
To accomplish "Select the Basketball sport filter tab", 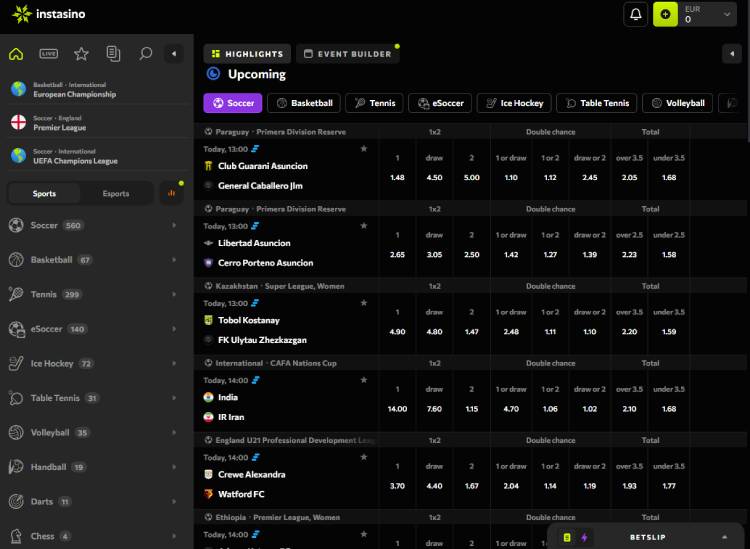I will tap(303, 103).
